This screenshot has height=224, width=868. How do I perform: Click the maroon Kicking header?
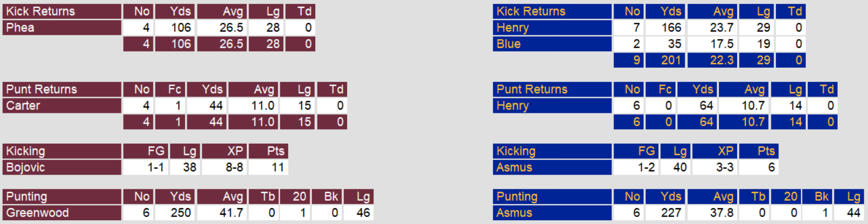point(25,151)
